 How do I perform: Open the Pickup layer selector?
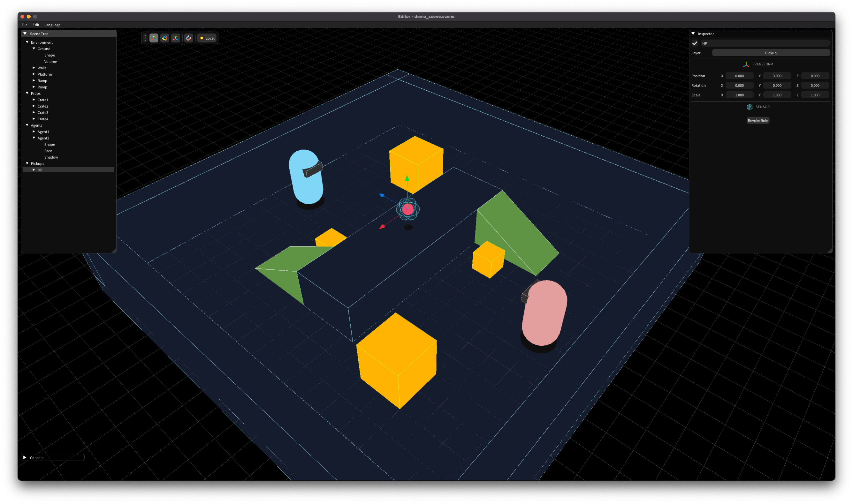770,53
